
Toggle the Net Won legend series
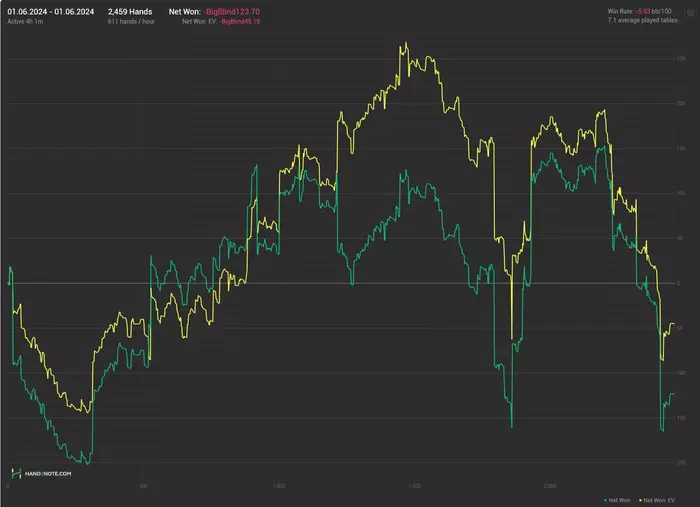click(x=617, y=500)
